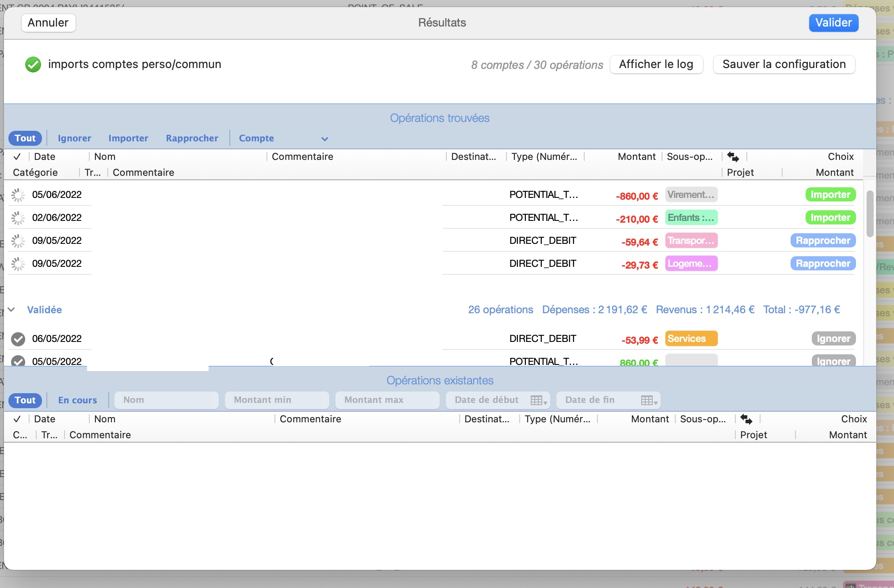Toggle the validated checkmark for 05/05/2022 operation
894x588 pixels.
click(18, 361)
